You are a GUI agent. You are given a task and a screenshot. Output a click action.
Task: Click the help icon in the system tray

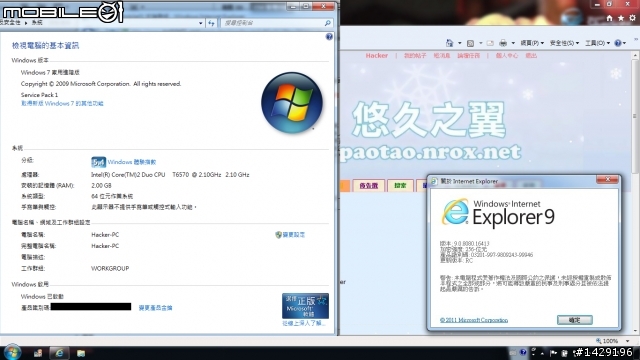tap(523, 352)
